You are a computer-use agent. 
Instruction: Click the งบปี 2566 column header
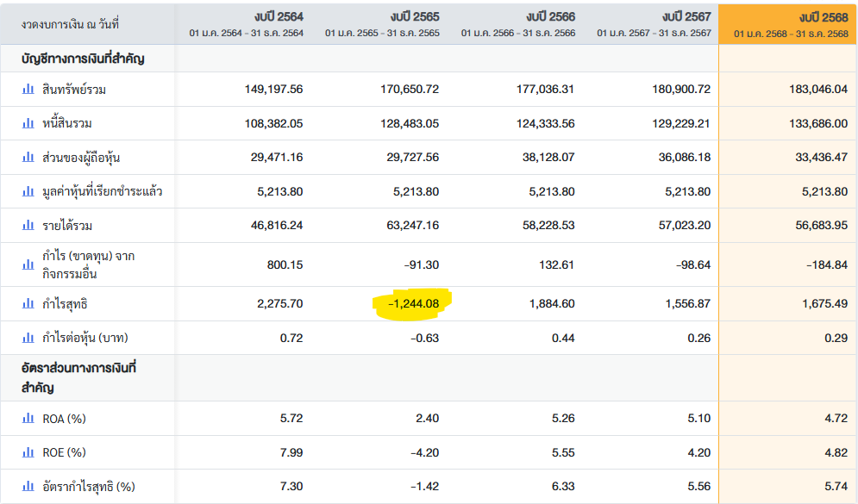click(x=550, y=16)
